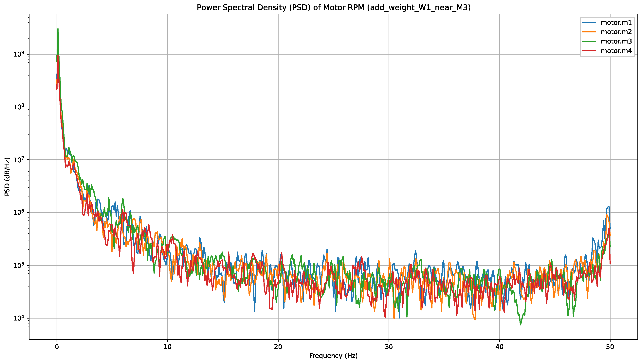This screenshot has height=364, width=641.
Task: Click the motor.m1 legend label
Action: point(616,23)
